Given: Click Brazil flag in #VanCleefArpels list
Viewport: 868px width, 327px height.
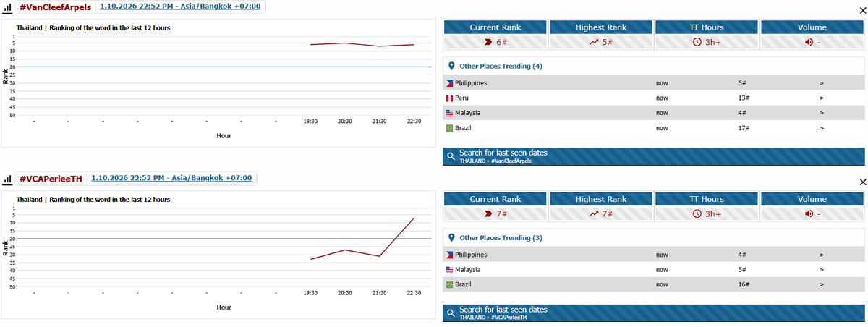Looking at the screenshot, I should [x=449, y=128].
